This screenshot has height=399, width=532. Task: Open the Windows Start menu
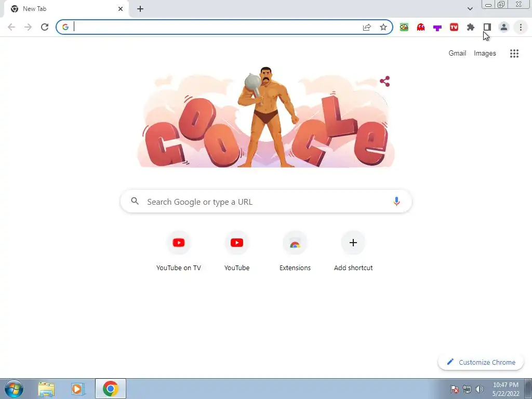(x=14, y=389)
